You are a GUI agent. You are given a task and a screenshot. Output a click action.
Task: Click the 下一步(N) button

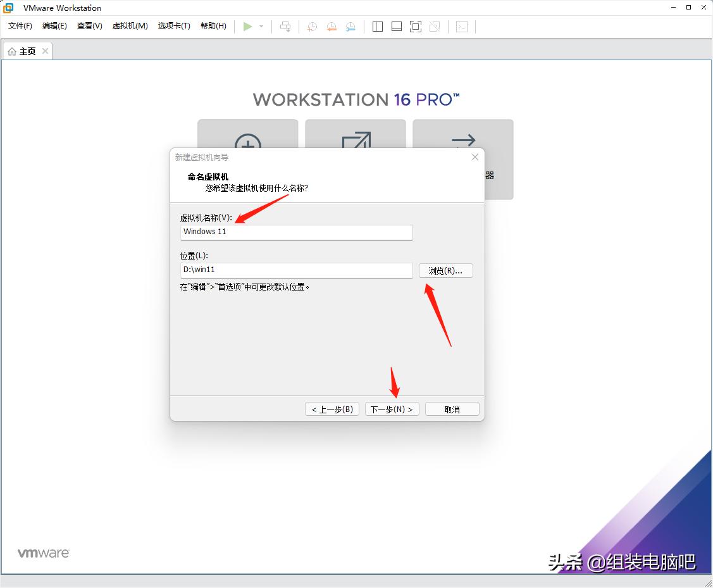click(392, 408)
